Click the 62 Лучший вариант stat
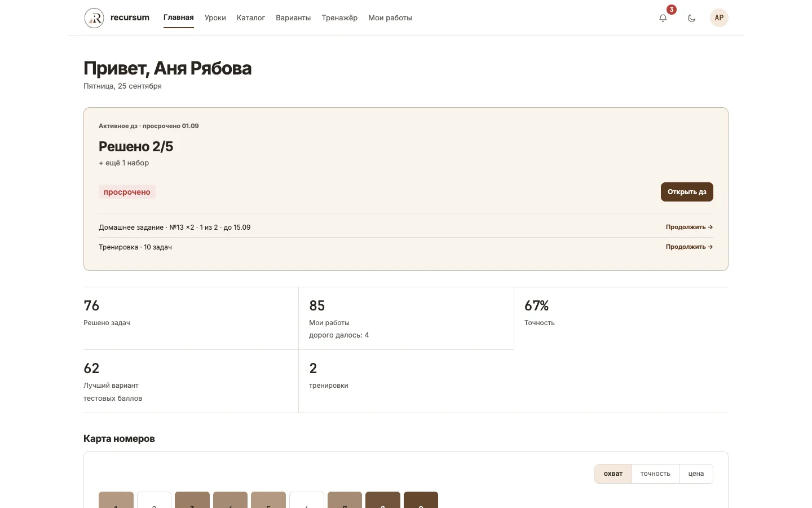The height and width of the screenshot is (508, 812). click(x=191, y=382)
